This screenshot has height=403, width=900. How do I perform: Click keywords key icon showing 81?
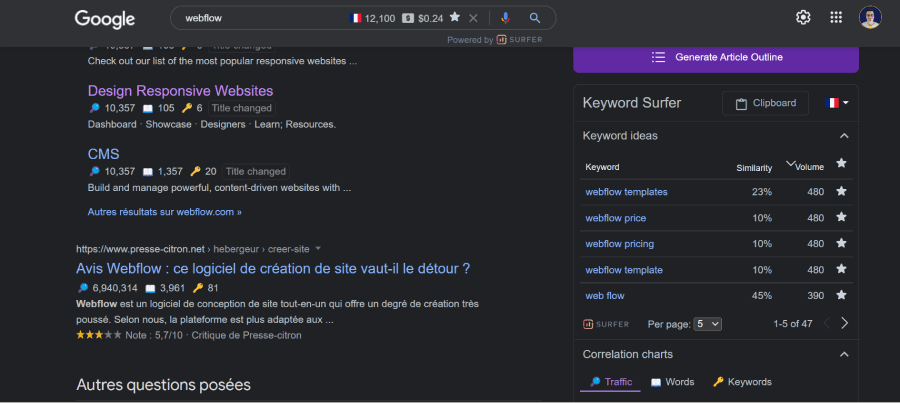point(198,288)
